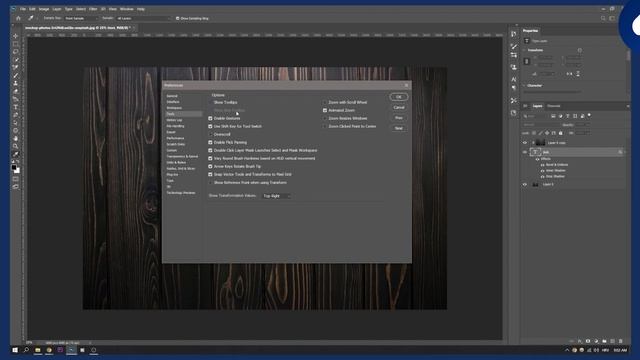Collapse the Character section in Properties
The image size is (640, 360).
click(x=524, y=86)
